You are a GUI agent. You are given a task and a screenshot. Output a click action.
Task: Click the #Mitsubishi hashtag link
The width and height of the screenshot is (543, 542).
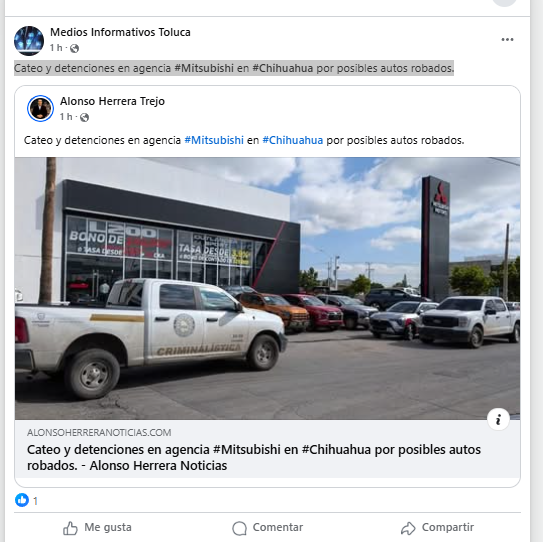[x=214, y=140]
